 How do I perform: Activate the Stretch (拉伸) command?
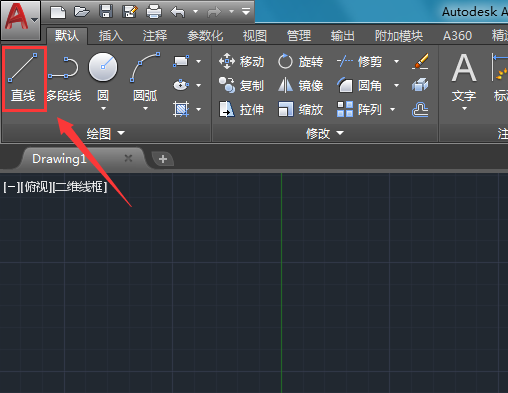point(242,109)
